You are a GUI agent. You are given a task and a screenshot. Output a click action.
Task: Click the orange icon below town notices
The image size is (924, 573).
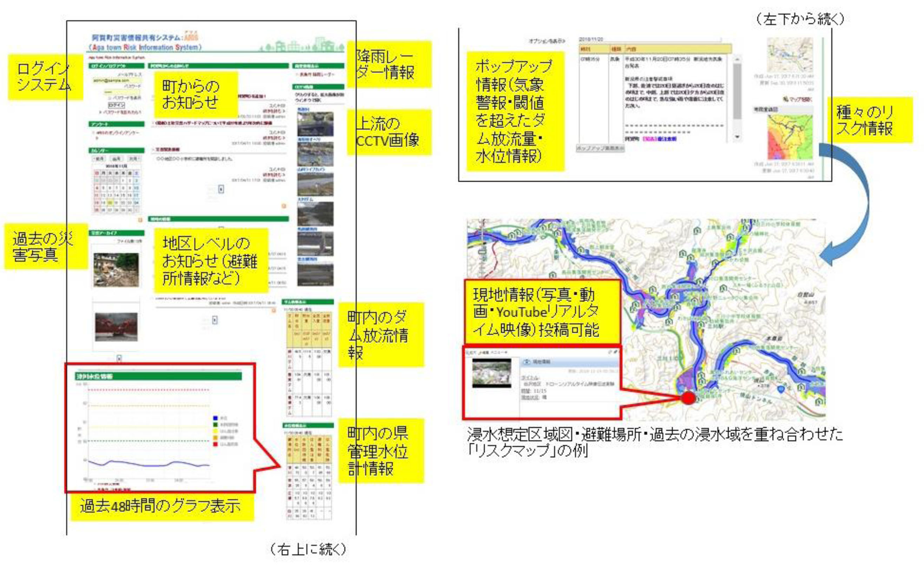coord(283,206)
